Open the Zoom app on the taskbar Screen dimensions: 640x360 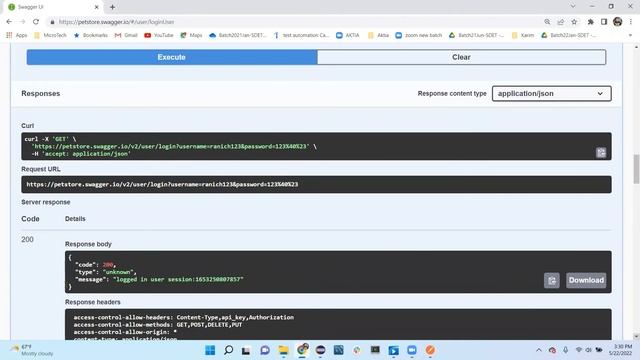(x=412, y=350)
